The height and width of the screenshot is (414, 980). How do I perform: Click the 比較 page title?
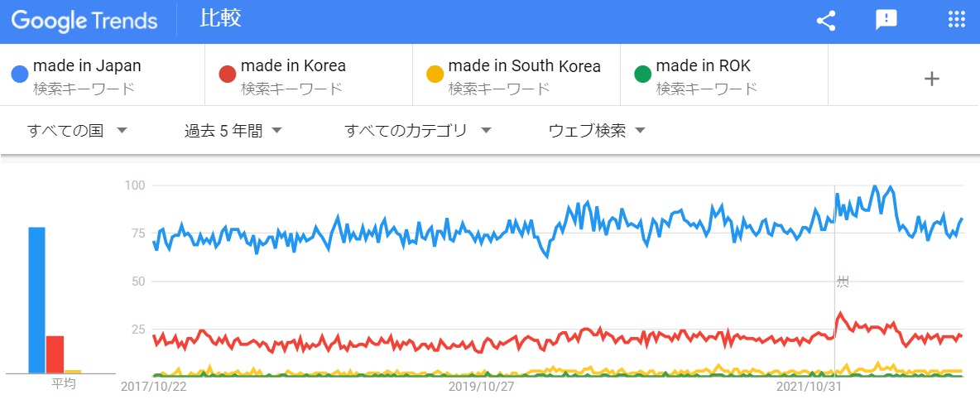coord(220,19)
